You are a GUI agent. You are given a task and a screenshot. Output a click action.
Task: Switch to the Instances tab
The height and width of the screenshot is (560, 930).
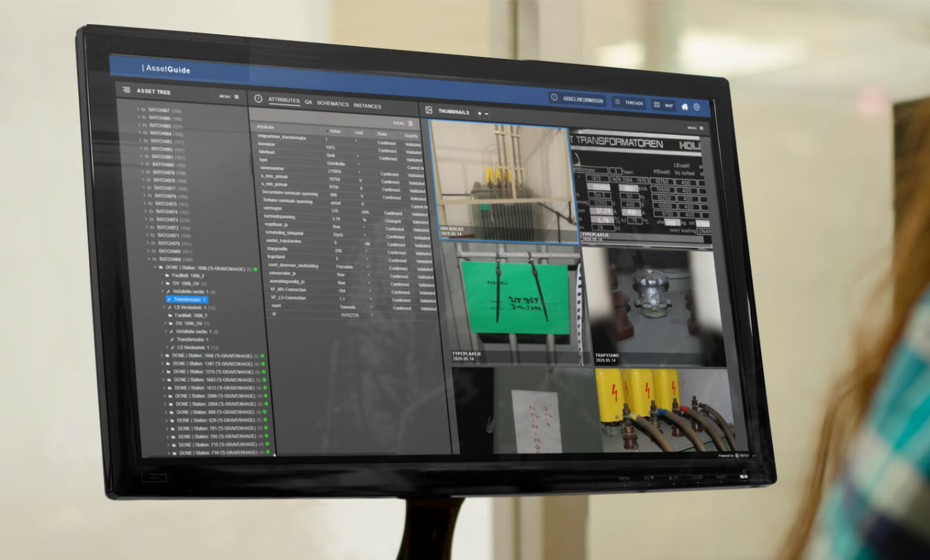tap(367, 105)
